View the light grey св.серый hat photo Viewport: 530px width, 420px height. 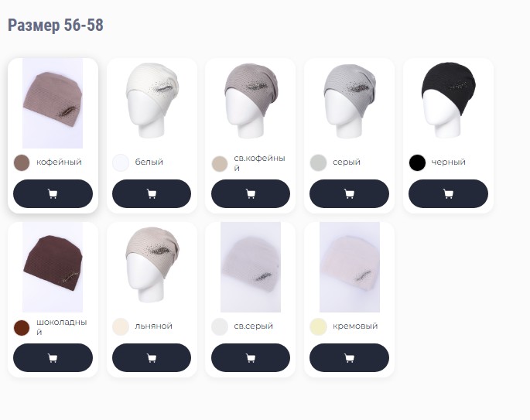tap(251, 267)
